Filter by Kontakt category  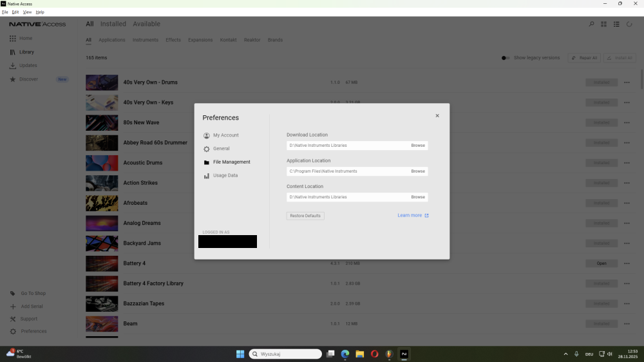228,40
